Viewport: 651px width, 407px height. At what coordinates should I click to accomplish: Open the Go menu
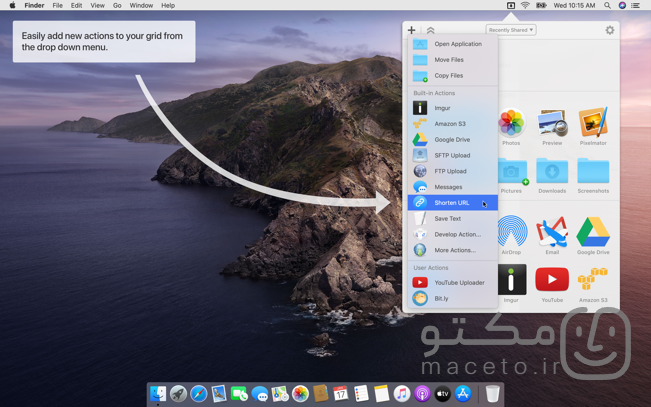point(117,5)
